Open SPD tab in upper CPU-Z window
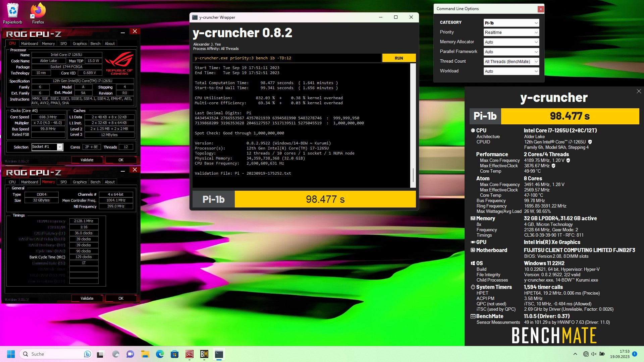The height and width of the screenshot is (362, 644). 63,44
